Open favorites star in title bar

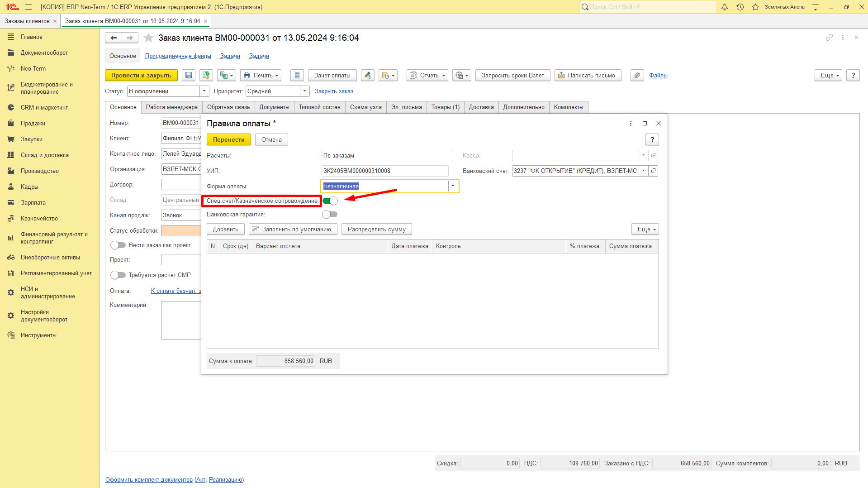755,7
